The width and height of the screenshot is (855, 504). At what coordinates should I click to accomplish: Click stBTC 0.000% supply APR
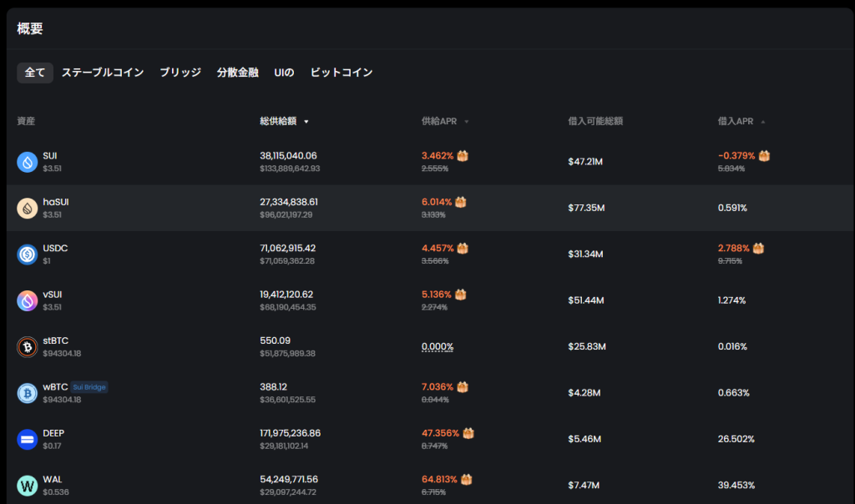coord(438,346)
